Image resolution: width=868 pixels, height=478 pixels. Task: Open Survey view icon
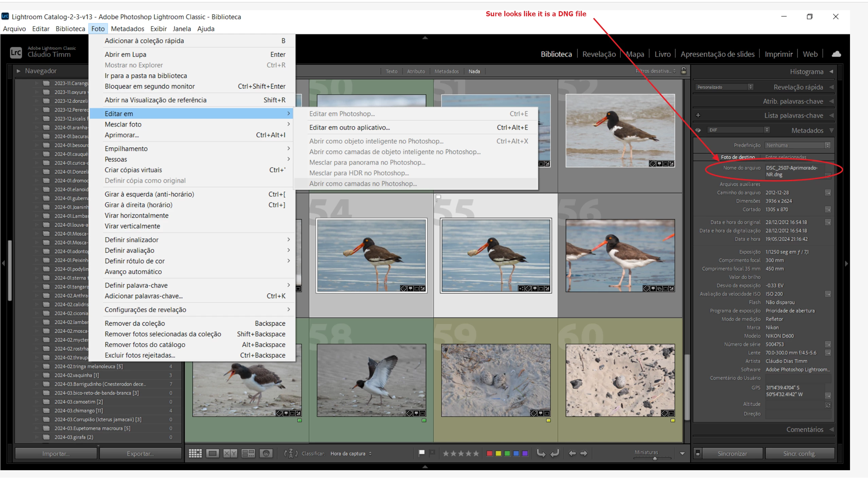(248, 454)
